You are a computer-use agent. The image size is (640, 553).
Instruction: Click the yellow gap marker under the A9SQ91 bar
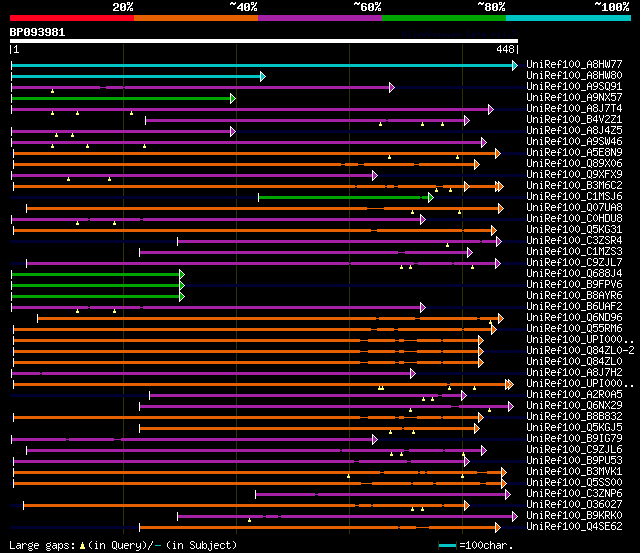tap(52, 91)
